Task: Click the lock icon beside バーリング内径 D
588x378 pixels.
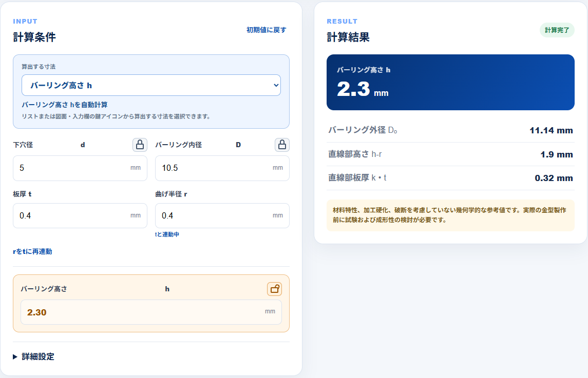Action: click(282, 145)
